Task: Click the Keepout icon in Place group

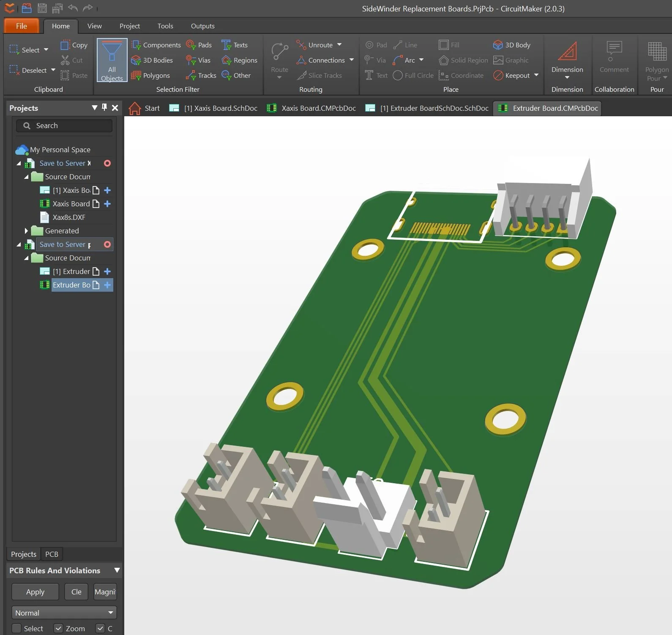Action: coord(498,75)
